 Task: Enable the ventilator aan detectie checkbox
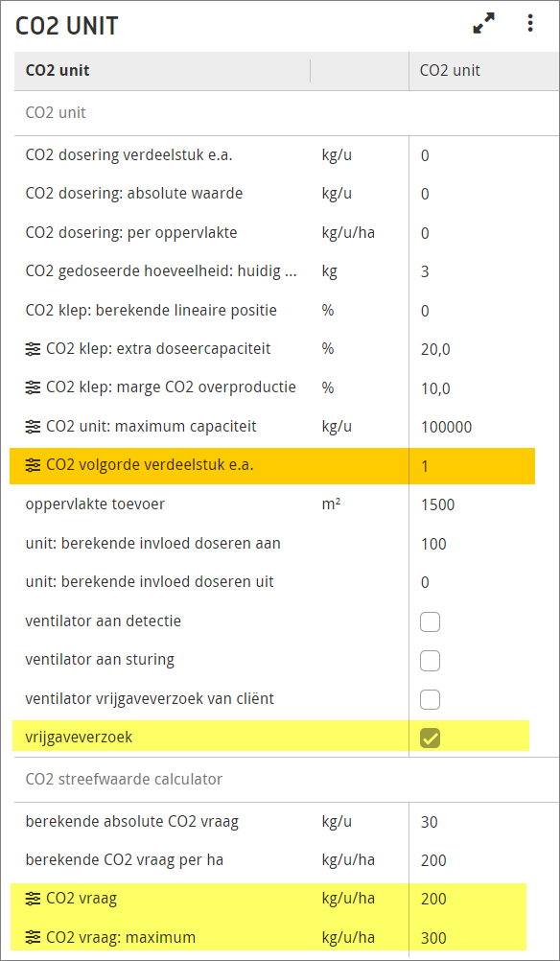(x=431, y=622)
